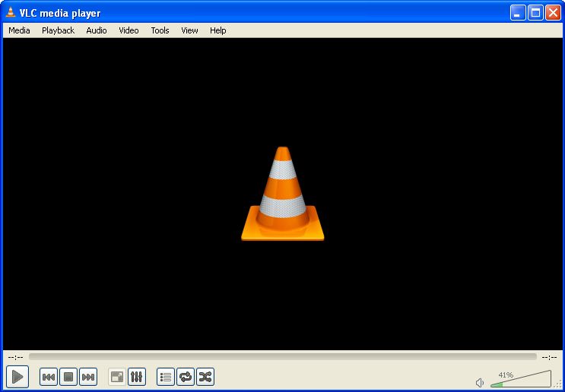The height and width of the screenshot is (392, 565).
Task: Click remaining time label right of seek bar
Action: point(550,357)
